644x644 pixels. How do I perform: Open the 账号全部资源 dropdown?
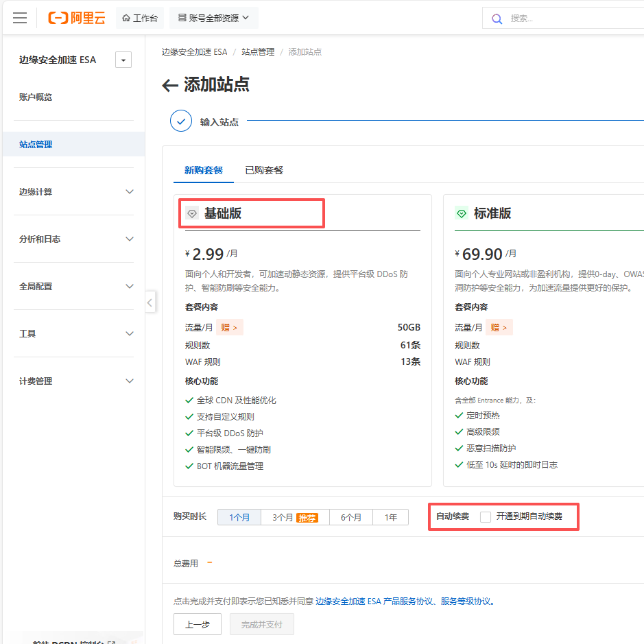[213, 19]
